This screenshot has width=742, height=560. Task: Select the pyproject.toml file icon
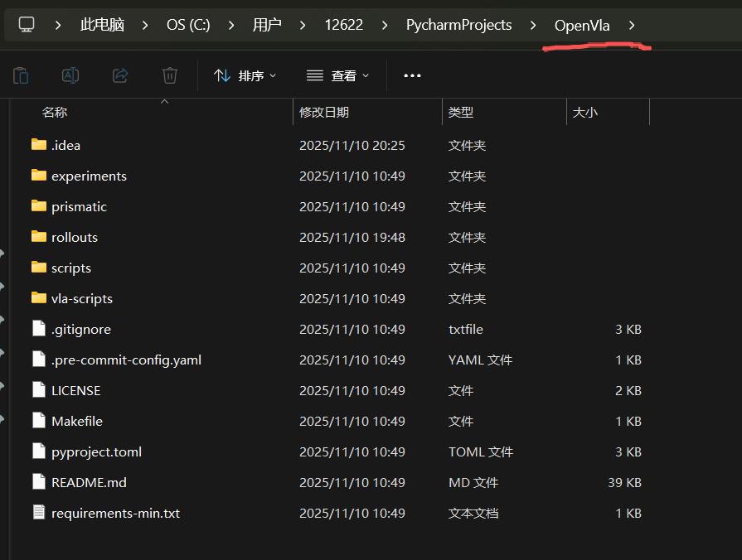(x=39, y=451)
